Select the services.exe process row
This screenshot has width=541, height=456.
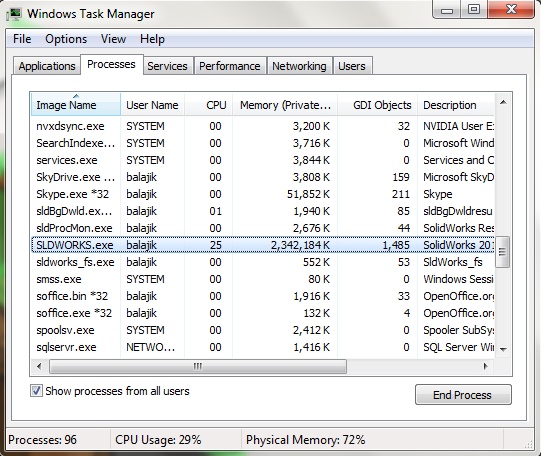263,160
